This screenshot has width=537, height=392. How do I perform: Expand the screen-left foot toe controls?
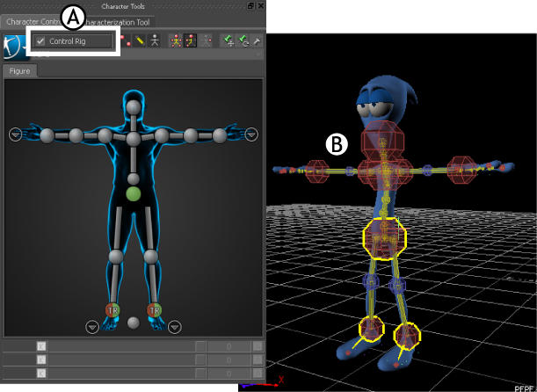coord(92,327)
